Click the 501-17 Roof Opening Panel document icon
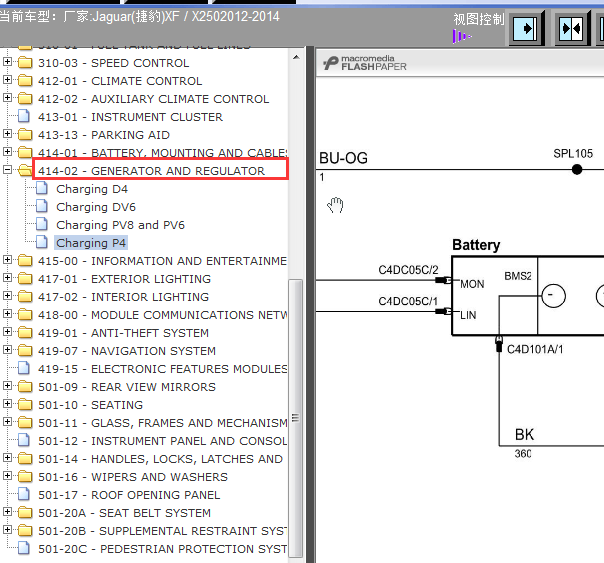Screen dimensions: 604x563 coord(24,494)
